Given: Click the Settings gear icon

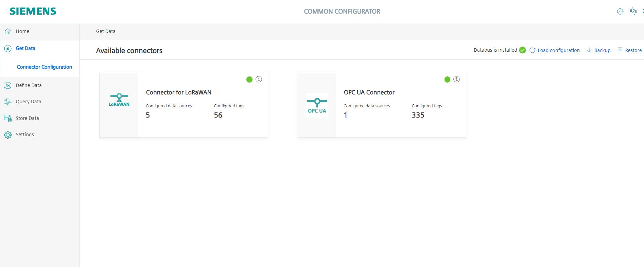Looking at the screenshot, I should 8,135.
